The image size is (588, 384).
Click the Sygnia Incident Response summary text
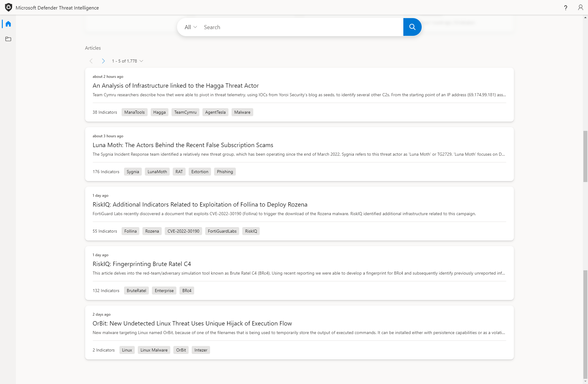pyautogui.click(x=299, y=154)
